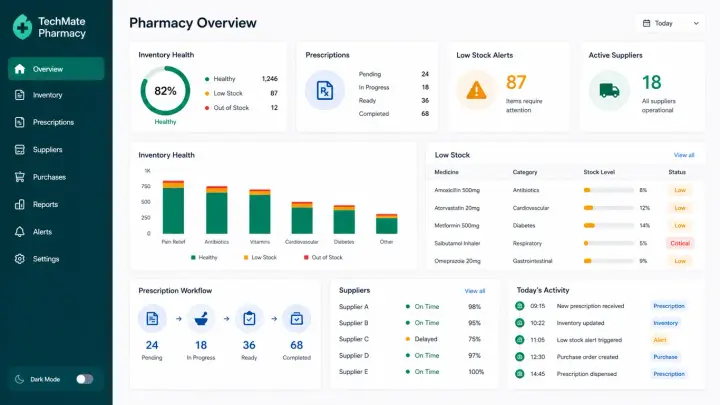Open the Purchases menu item

pos(56,177)
